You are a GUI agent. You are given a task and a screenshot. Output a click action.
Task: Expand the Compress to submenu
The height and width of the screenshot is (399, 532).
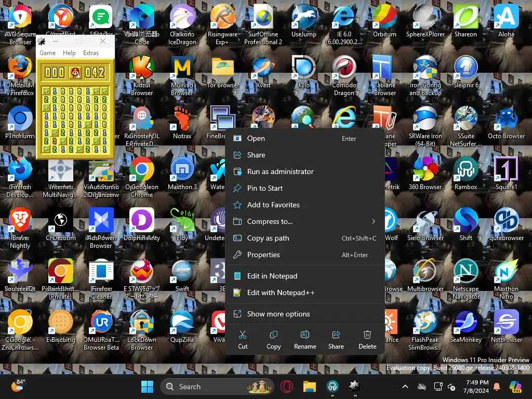(x=304, y=221)
